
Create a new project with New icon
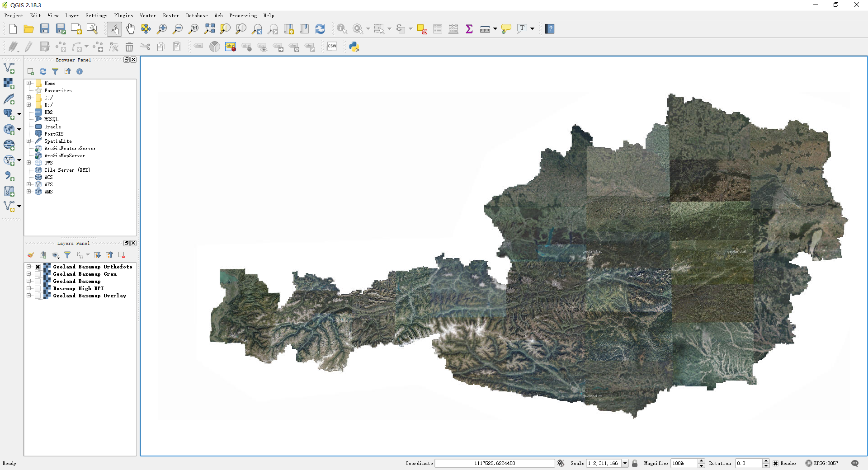click(x=13, y=29)
